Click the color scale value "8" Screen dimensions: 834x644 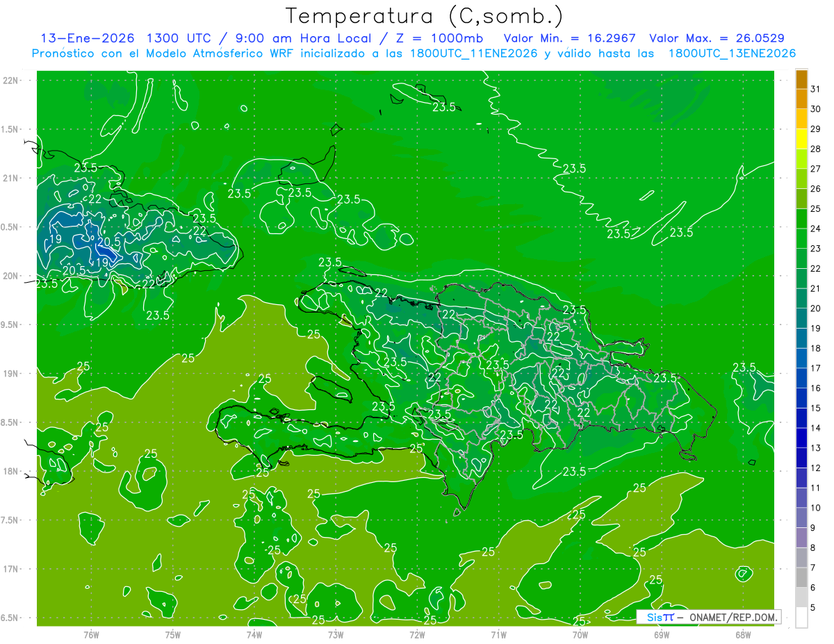[x=813, y=547]
